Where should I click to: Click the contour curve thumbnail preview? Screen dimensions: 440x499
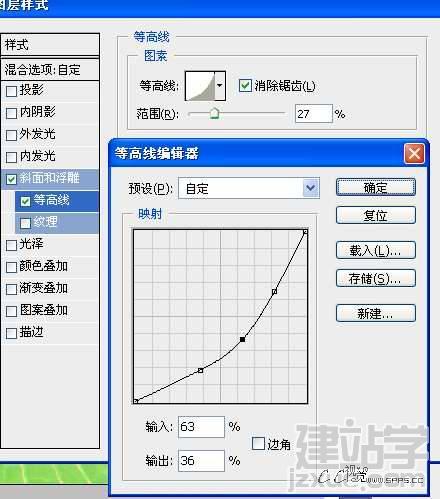[200, 86]
